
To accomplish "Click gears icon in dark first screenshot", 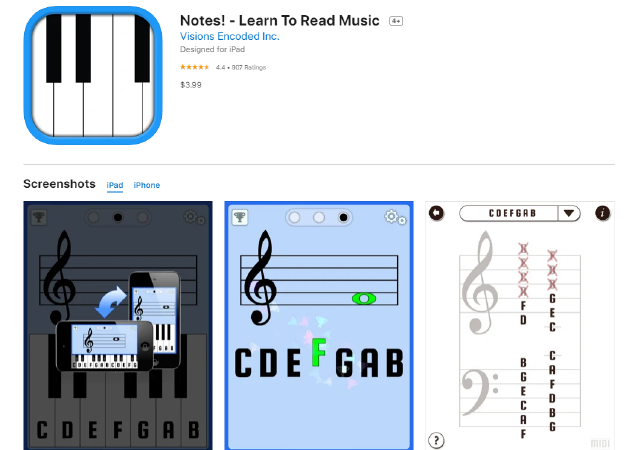I will pyautogui.click(x=195, y=218).
